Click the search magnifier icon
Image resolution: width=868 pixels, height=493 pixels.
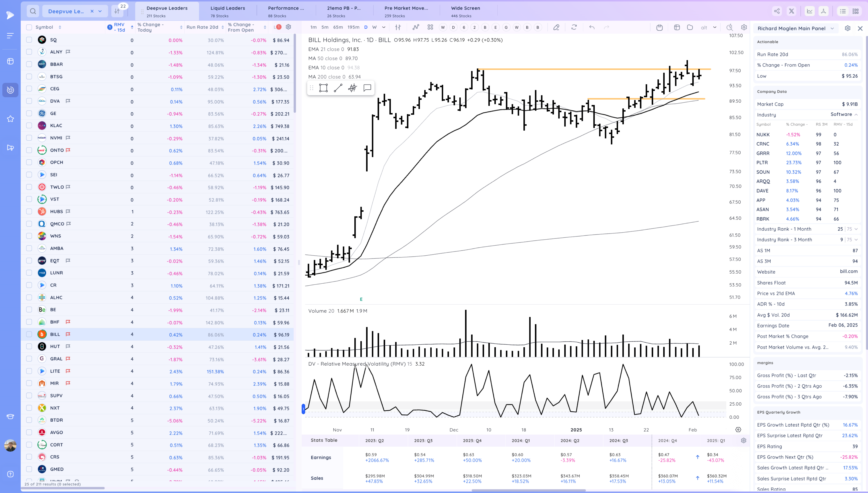click(33, 11)
